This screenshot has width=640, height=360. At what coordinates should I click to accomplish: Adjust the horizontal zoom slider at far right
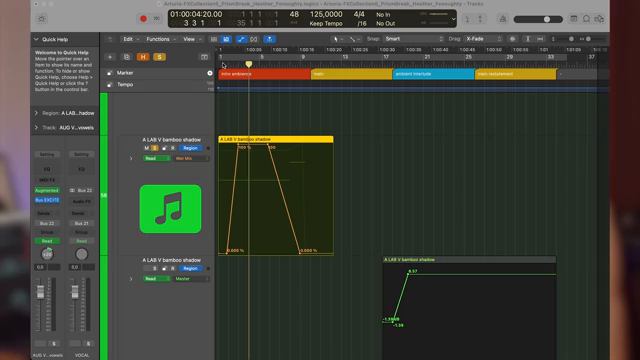588,39
